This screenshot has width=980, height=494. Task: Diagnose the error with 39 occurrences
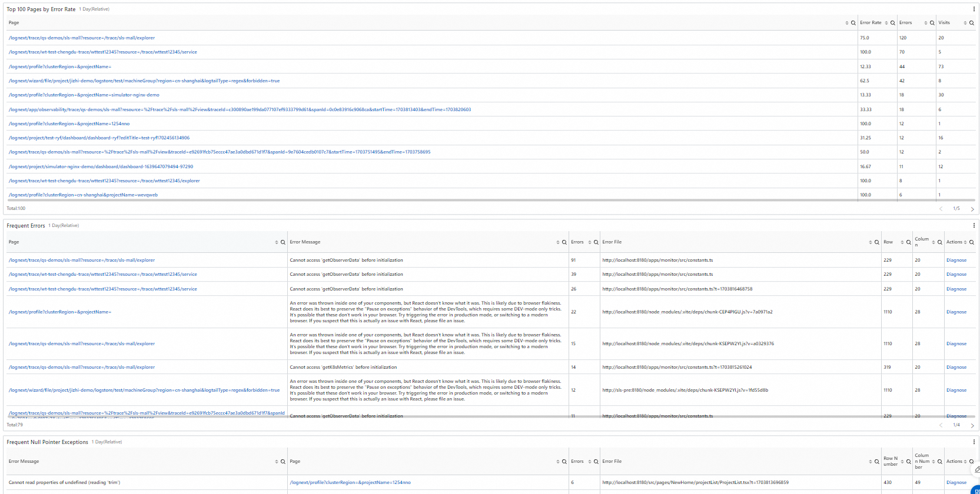coord(956,274)
